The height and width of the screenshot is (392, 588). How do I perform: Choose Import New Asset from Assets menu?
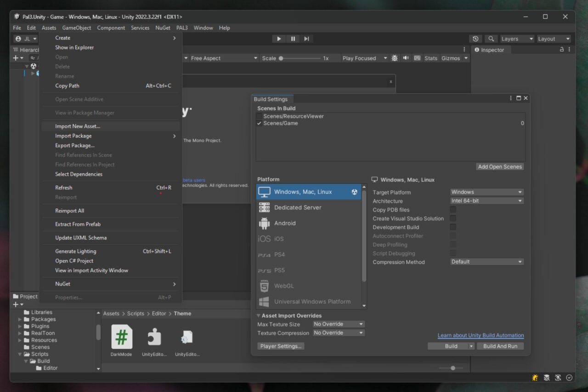(x=78, y=126)
